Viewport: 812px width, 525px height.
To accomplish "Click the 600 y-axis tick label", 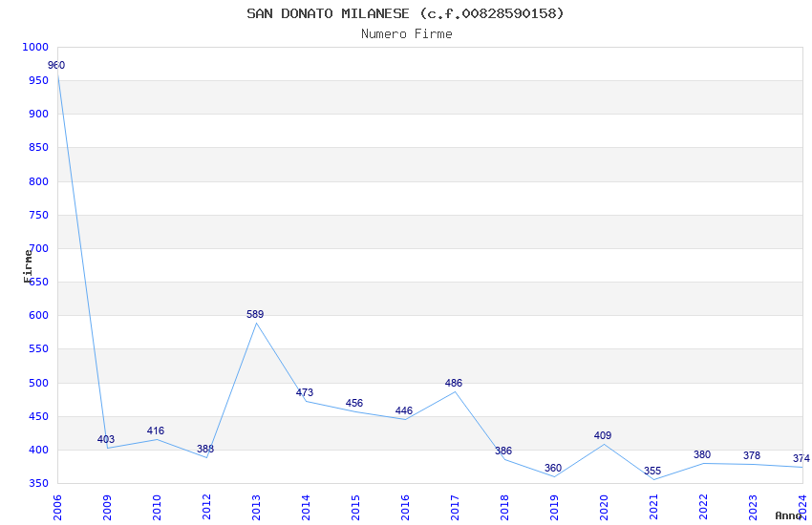I will pyautogui.click(x=38, y=316).
